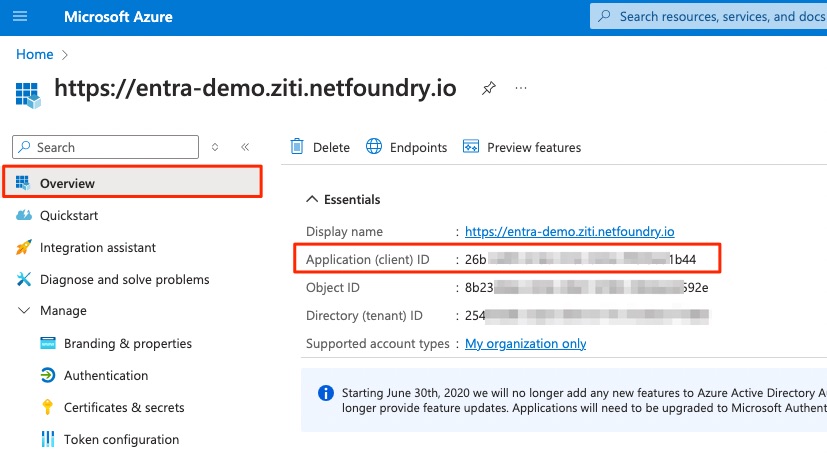Click the 'Supported account types' label

378,344
